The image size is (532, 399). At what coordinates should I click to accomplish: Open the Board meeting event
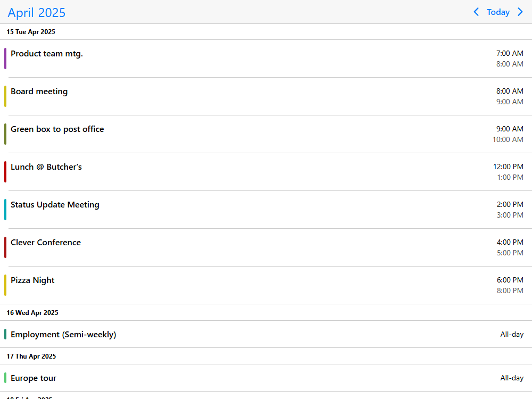266,96
